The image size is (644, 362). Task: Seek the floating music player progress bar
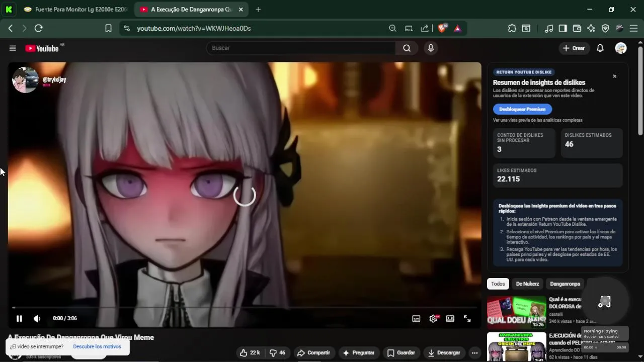605,347
